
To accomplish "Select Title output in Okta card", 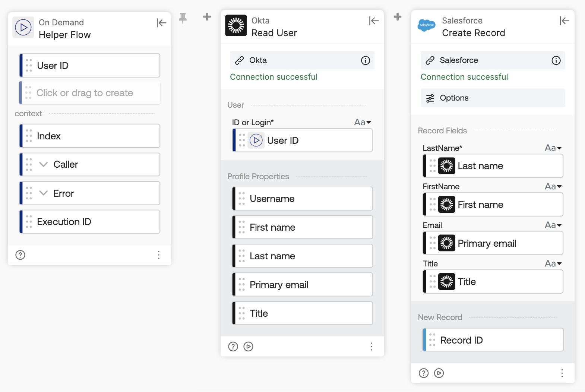I will pos(302,313).
